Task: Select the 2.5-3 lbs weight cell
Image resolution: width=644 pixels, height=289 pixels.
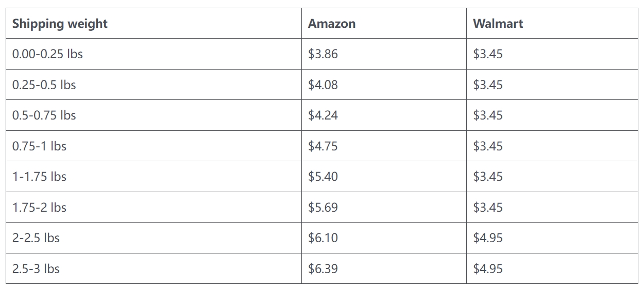Action: point(154,268)
